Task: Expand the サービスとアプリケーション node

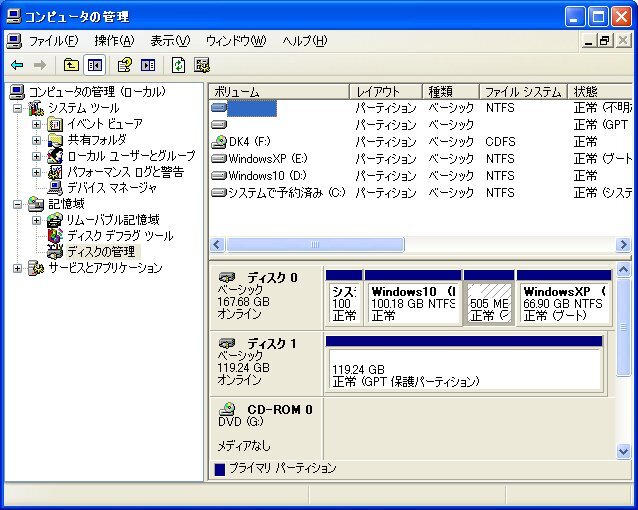Action: pyautogui.click(x=17, y=268)
